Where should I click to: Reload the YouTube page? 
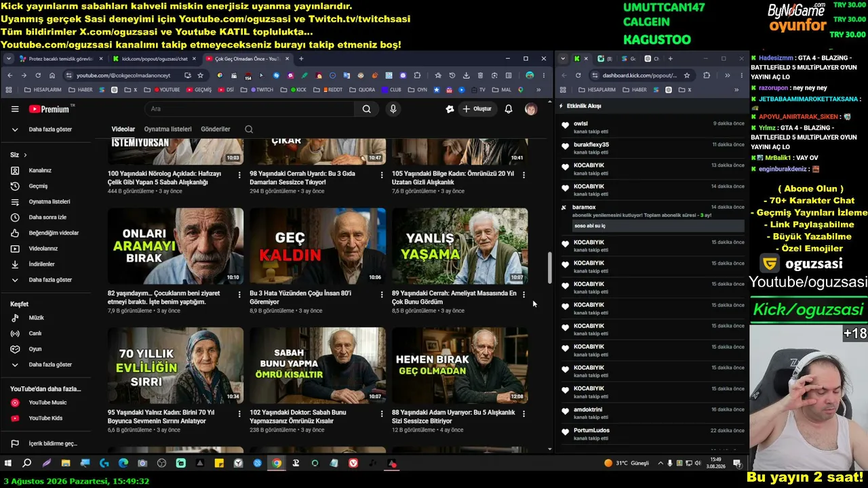[38, 75]
